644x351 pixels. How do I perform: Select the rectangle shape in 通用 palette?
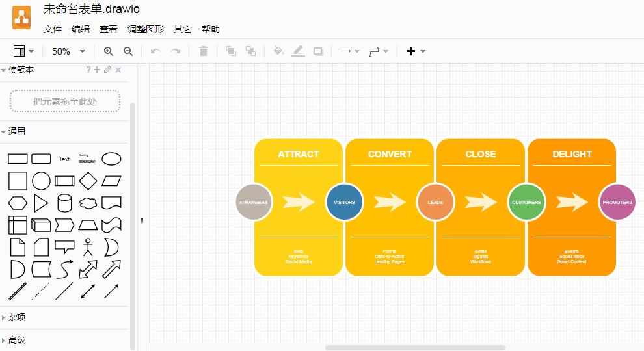click(18, 159)
